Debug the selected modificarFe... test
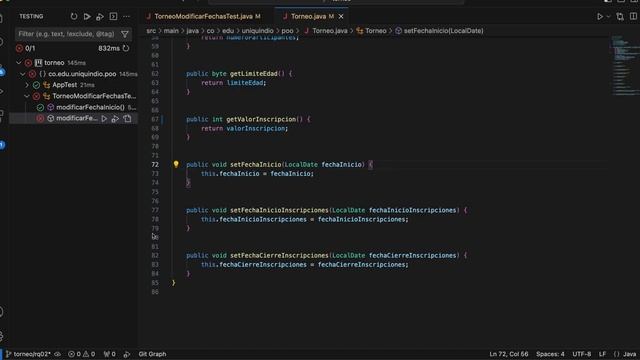Image resolution: width=640 pixels, height=360 pixels. pyautogui.click(x=115, y=118)
